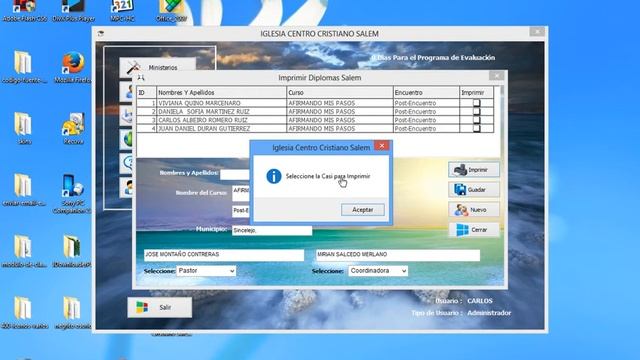
Task: Click Post-Encuentro cell in row 4
Action: coord(426,129)
